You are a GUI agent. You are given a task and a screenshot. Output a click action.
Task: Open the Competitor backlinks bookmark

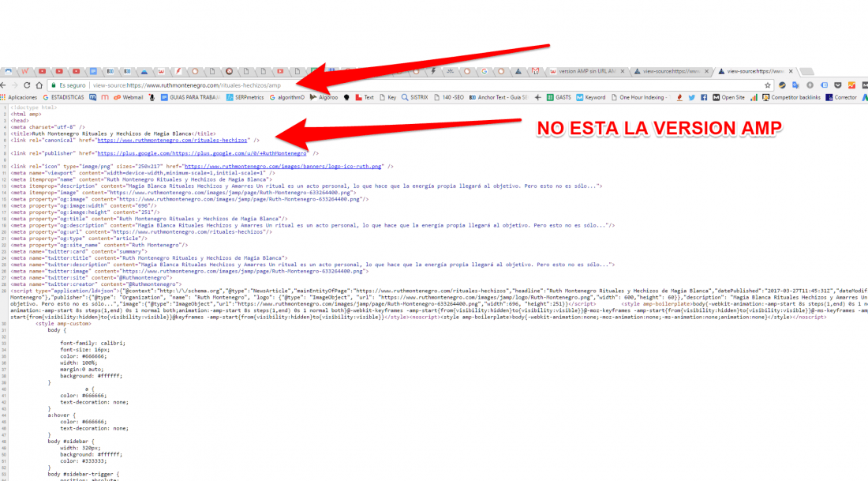tap(791, 97)
